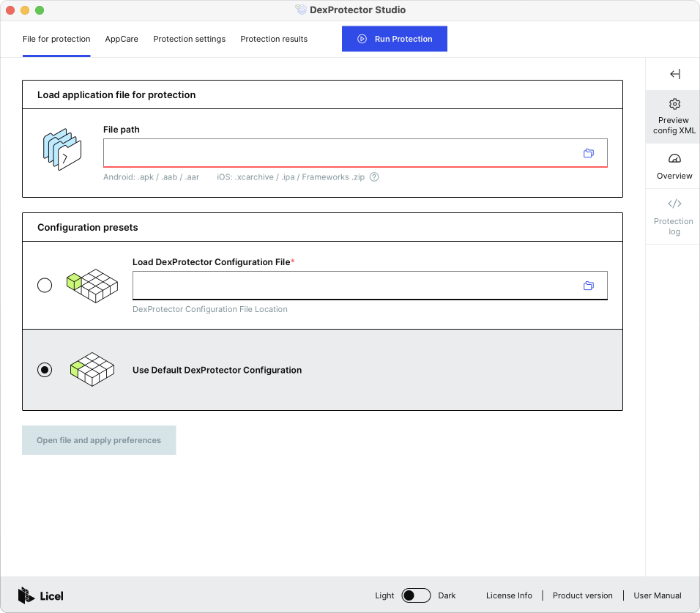Toggle Light/Dark theme switch
The image size is (700, 613).
click(416, 595)
